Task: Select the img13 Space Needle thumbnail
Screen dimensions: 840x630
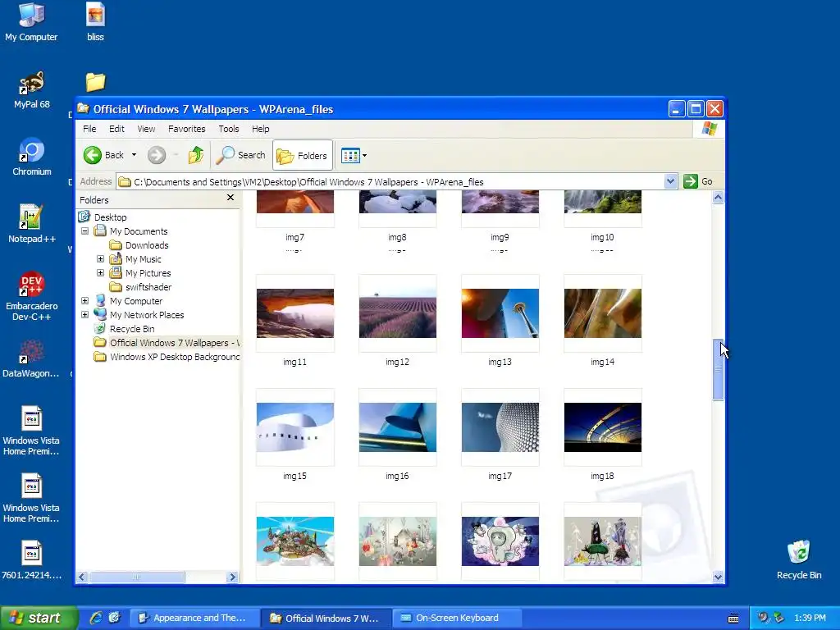Action: [x=500, y=313]
